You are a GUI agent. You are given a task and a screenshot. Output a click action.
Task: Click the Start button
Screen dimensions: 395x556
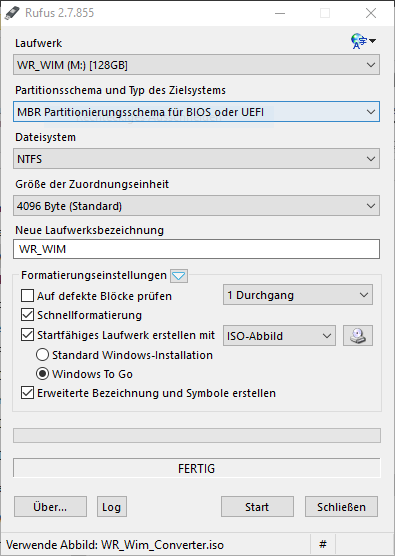(257, 507)
